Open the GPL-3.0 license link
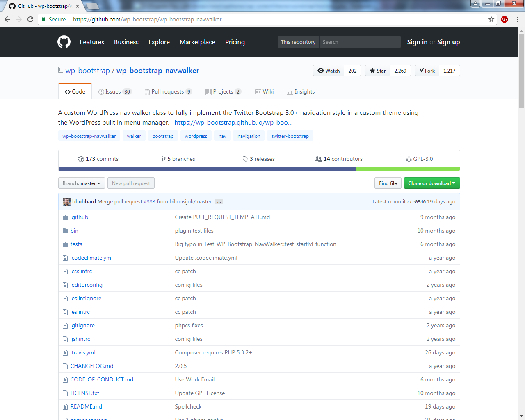The image size is (525, 420). tap(419, 159)
